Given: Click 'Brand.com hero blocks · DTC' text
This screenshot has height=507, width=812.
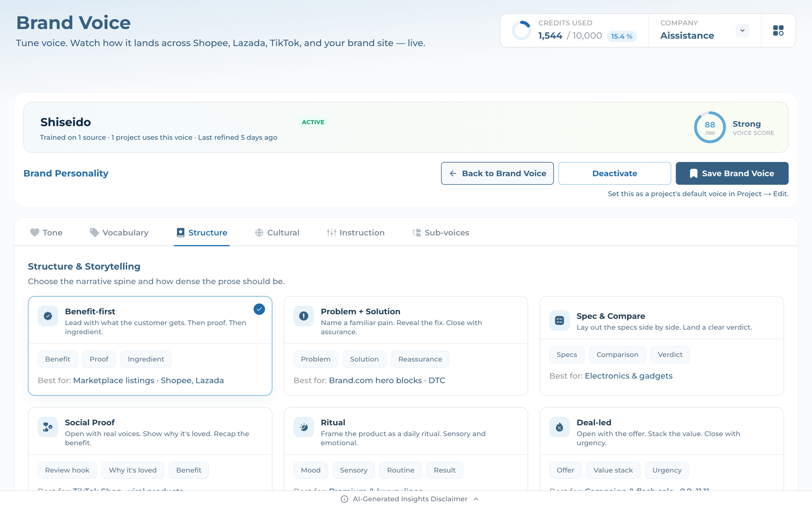Looking at the screenshot, I should click(x=387, y=380).
